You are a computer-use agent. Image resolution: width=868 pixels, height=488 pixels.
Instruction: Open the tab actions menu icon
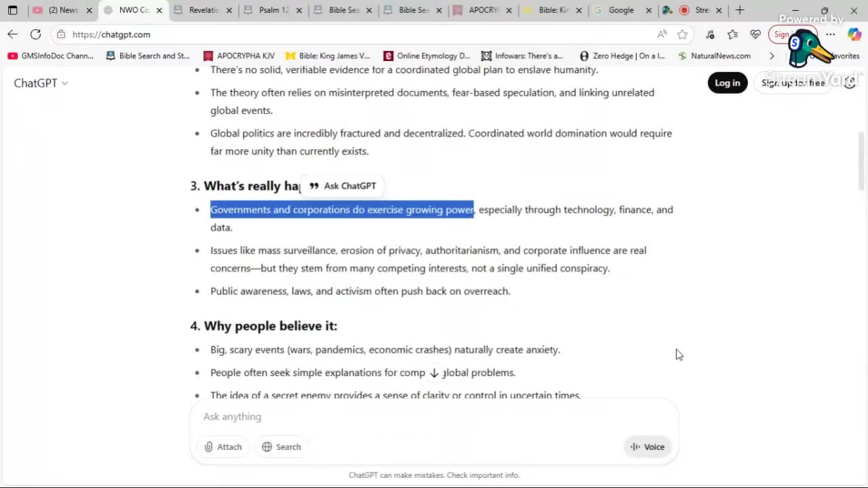pos(12,10)
